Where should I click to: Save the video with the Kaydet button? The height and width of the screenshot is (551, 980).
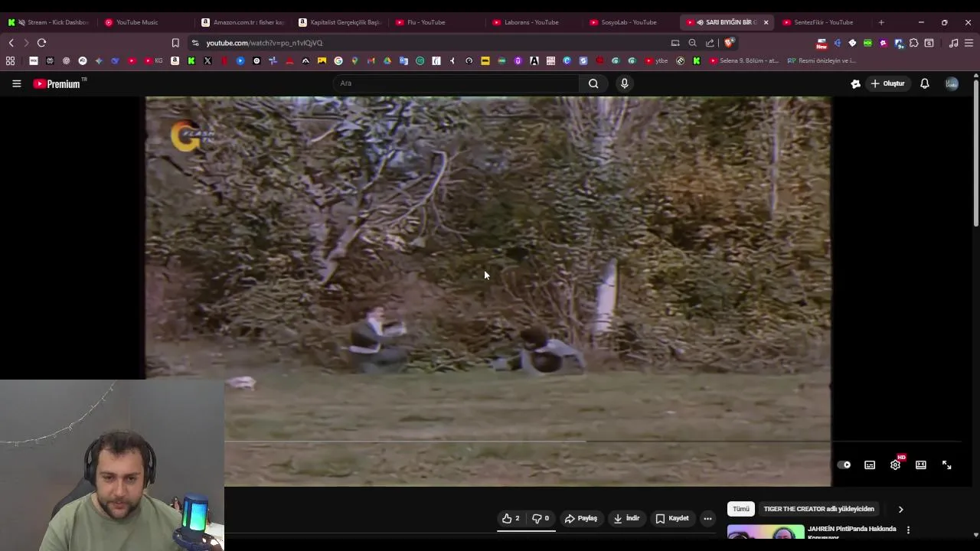click(x=672, y=518)
